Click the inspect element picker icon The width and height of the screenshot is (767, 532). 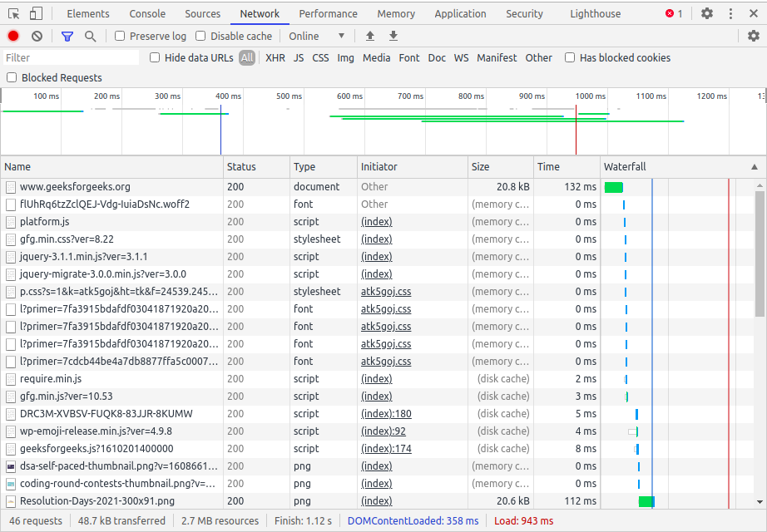[14, 13]
